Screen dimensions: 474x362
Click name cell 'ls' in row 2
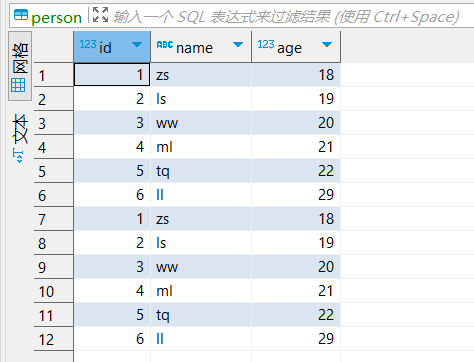pos(201,99)
